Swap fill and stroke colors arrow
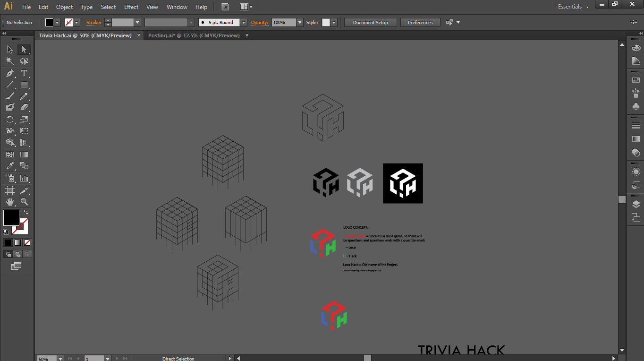The height and width of the screenshot is (361, 644). (x=26, y=213)
